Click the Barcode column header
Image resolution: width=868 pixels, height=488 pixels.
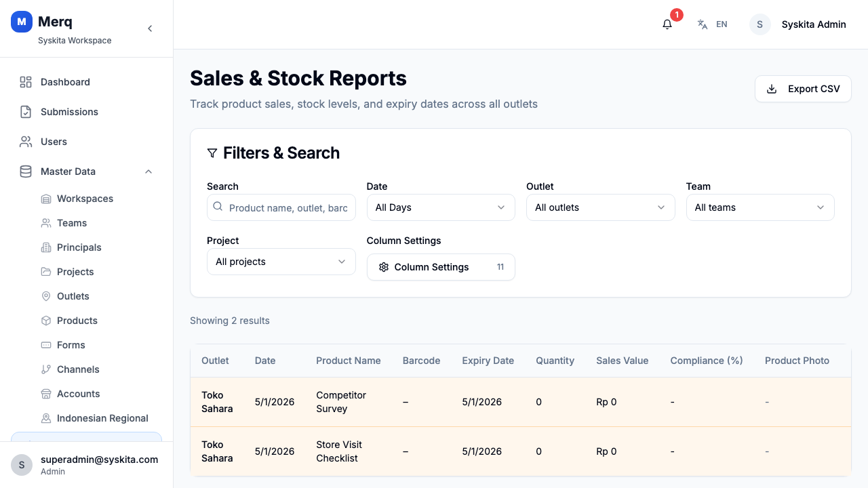pos(422,361)
